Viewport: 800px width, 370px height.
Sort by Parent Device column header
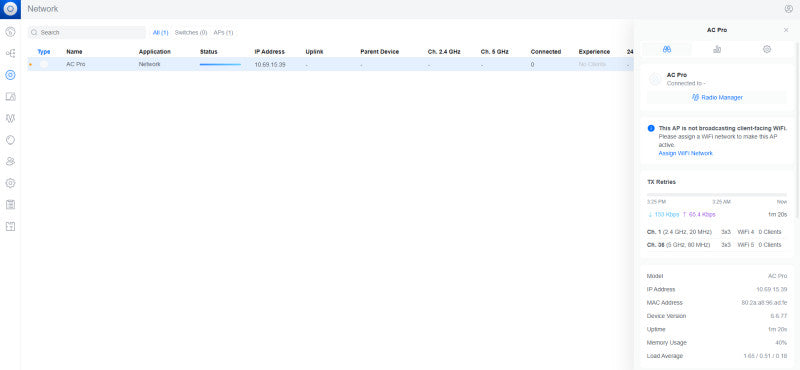pos(380,52)
